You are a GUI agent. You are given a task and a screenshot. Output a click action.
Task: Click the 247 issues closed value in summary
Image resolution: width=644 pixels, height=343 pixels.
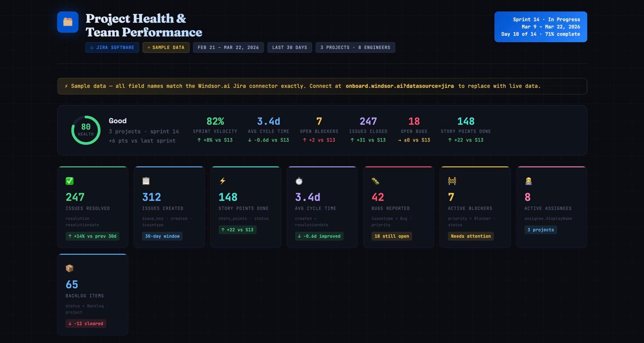click(x=368, y=121)
